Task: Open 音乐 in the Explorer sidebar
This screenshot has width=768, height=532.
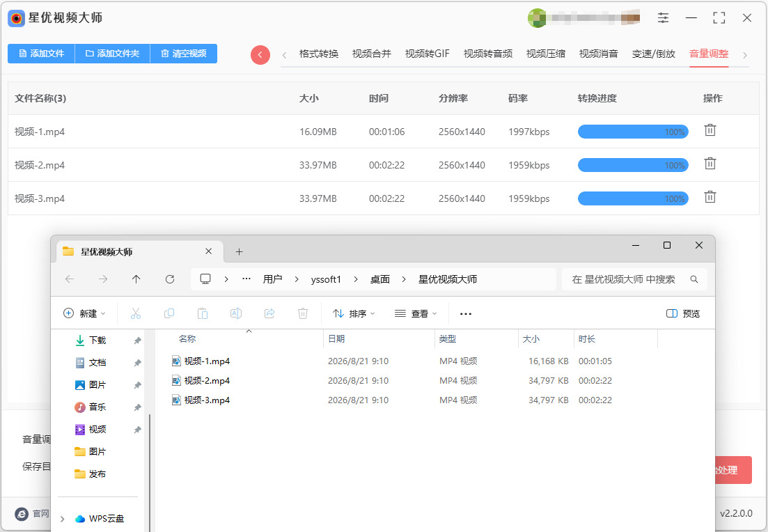Action: [97, 407]
